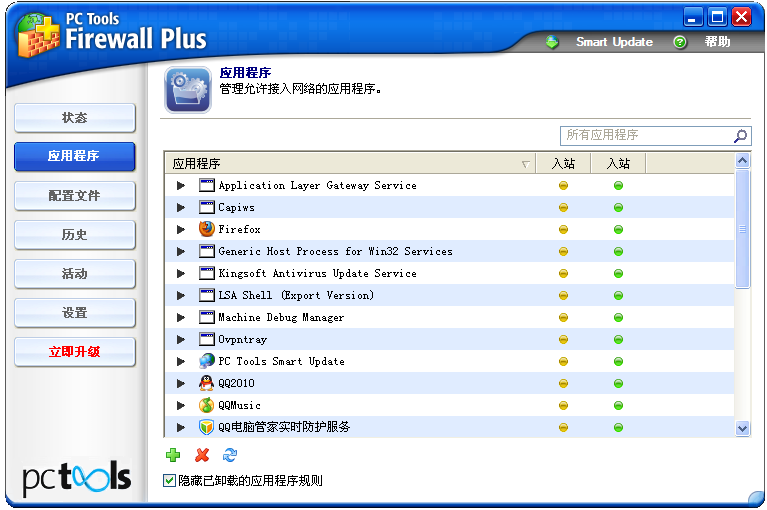Expand the Kingsoft Antivirus Update Service row
The width and height of the screenshot is (767, 510).
tap(181, 274)
